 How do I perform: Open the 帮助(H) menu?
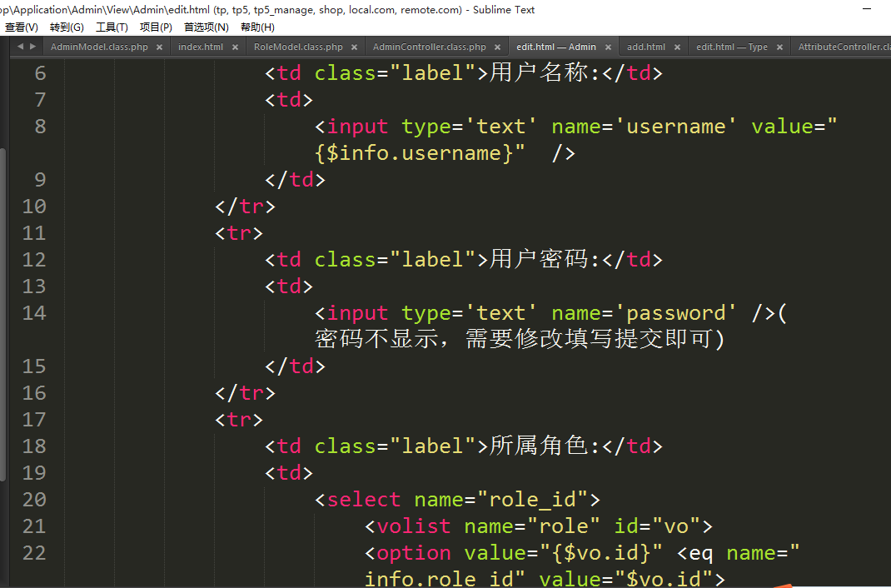click(x=257, y=27)
